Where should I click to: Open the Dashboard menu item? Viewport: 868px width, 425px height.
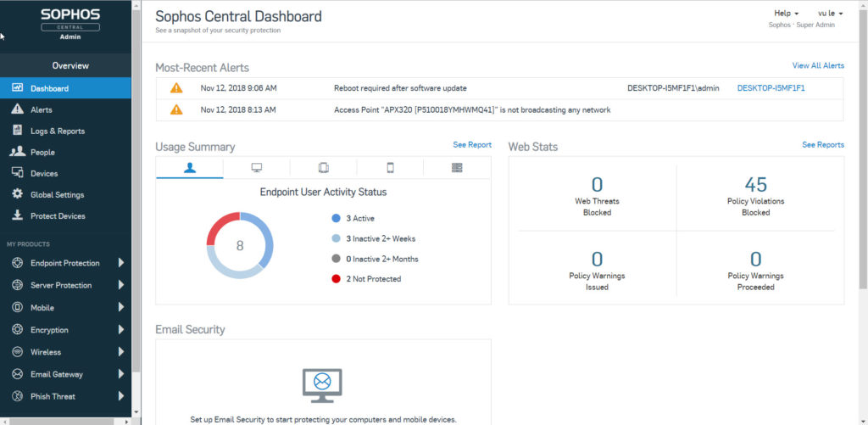[65, 88]
